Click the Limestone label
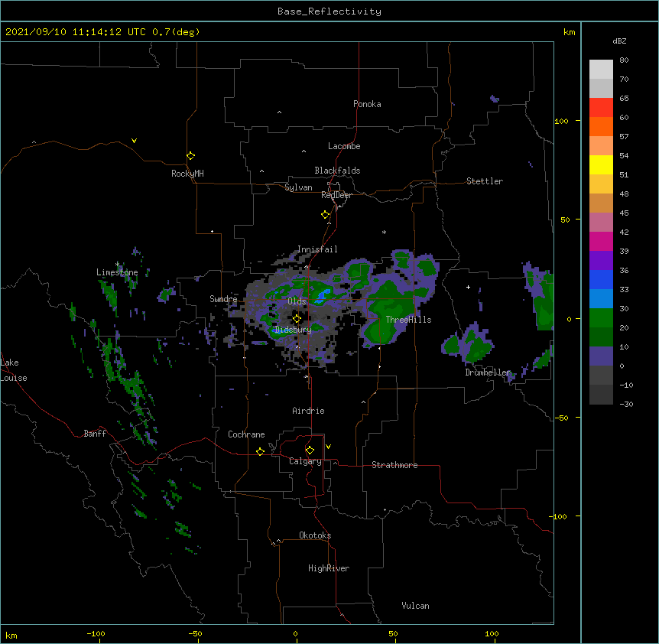Screen dimensions: 659x644 pos(117,272)
